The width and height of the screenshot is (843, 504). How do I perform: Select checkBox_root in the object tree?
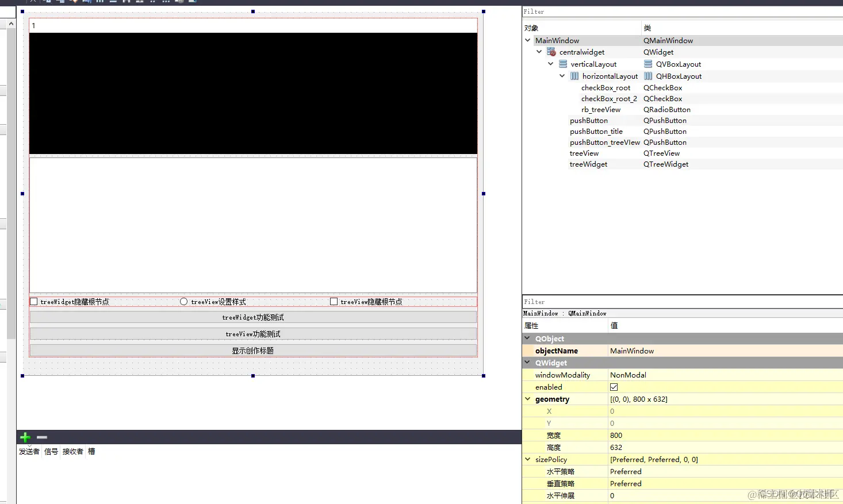[606, 87]
